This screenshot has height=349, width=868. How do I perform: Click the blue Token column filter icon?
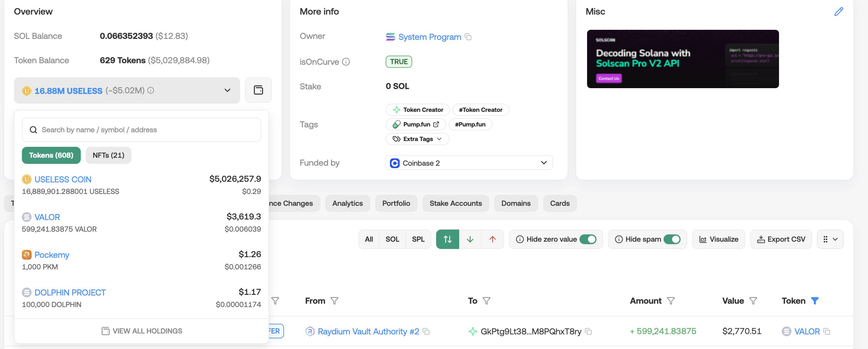[815, 301]
